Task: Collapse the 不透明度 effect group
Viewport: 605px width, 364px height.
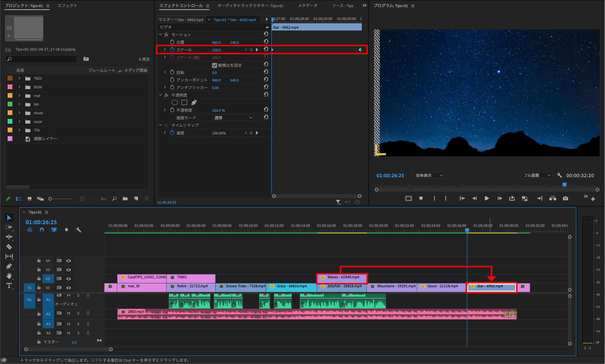Action: (x=161, y=95)
